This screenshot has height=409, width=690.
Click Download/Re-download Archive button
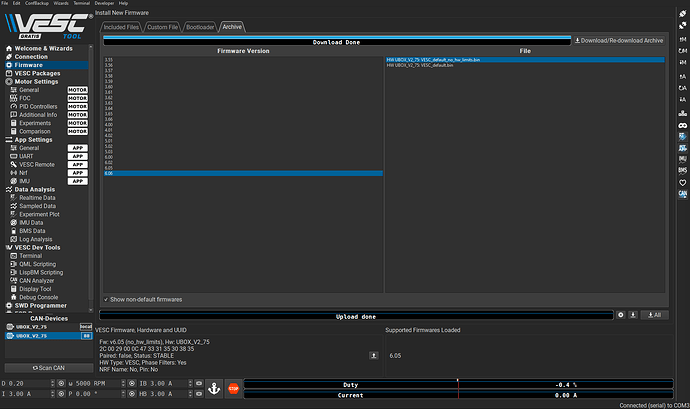[620, 41]
